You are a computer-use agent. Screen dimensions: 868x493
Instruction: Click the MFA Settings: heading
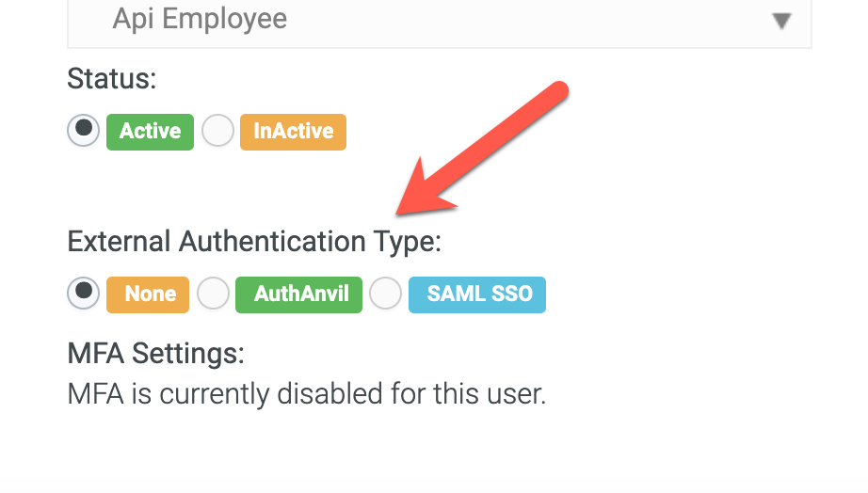point(155,354)
